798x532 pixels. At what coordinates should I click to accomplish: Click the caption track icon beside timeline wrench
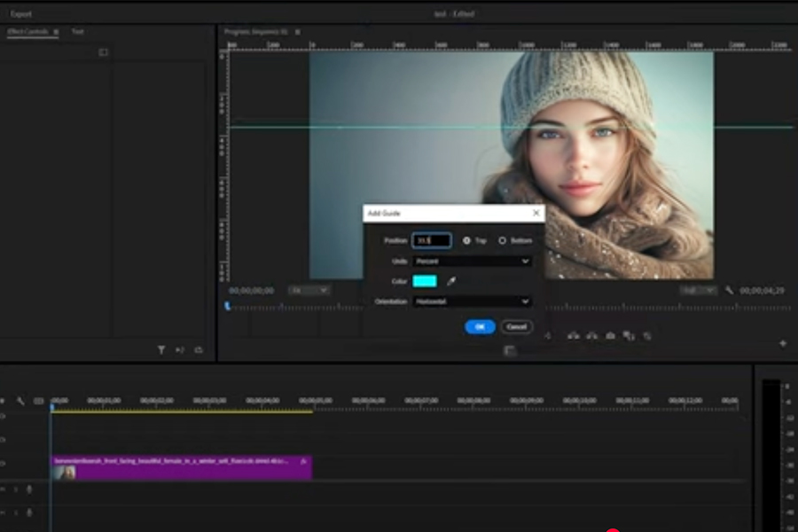pos(38,401)
